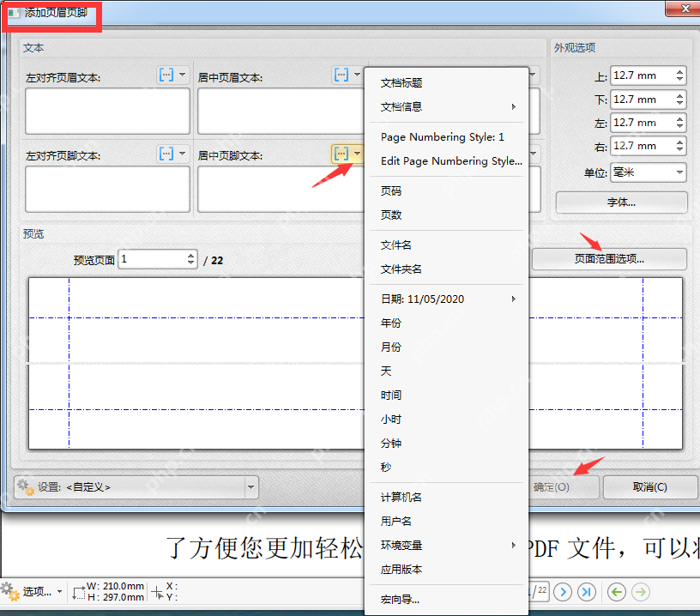Click the page size W/H icon
The image size is (700, 616).
(x=79, y=593)
